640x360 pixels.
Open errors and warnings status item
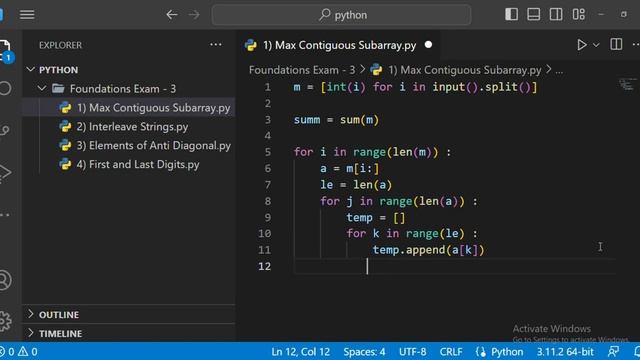tap(19, 351)
